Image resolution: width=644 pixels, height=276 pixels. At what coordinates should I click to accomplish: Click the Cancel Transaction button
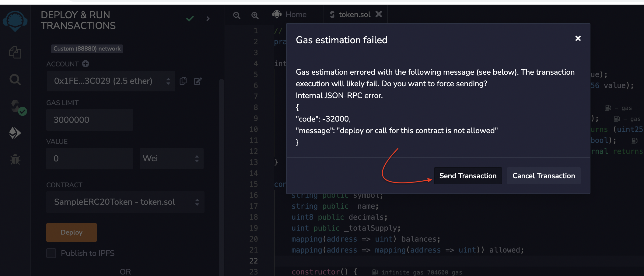point(544,176)
